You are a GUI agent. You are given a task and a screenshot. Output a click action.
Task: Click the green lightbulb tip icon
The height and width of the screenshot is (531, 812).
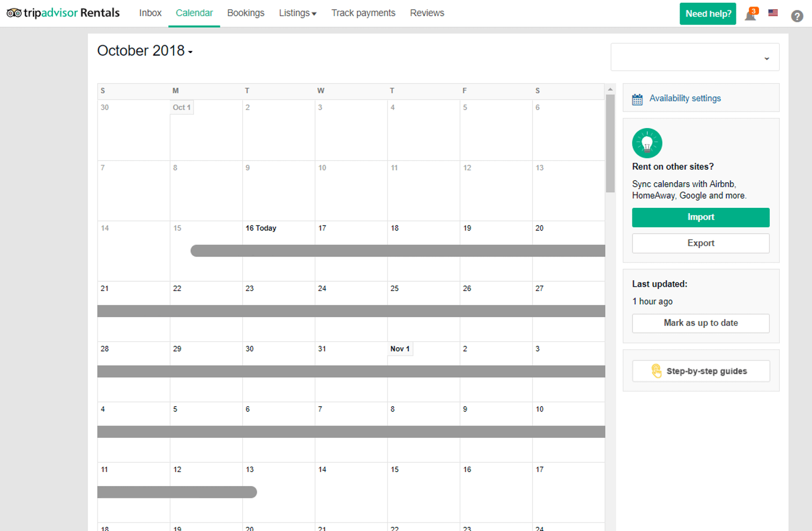[647, 143]
